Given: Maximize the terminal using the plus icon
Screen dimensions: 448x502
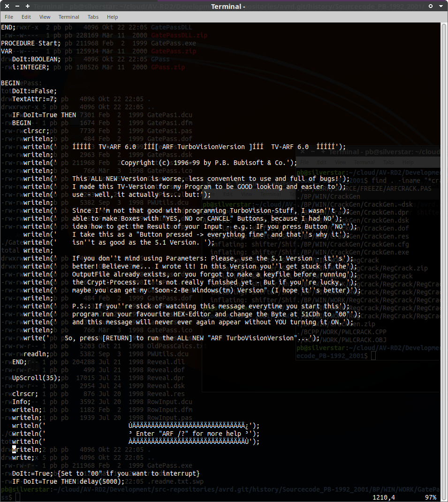Looking at the screenshot, I should coord(28,6).
